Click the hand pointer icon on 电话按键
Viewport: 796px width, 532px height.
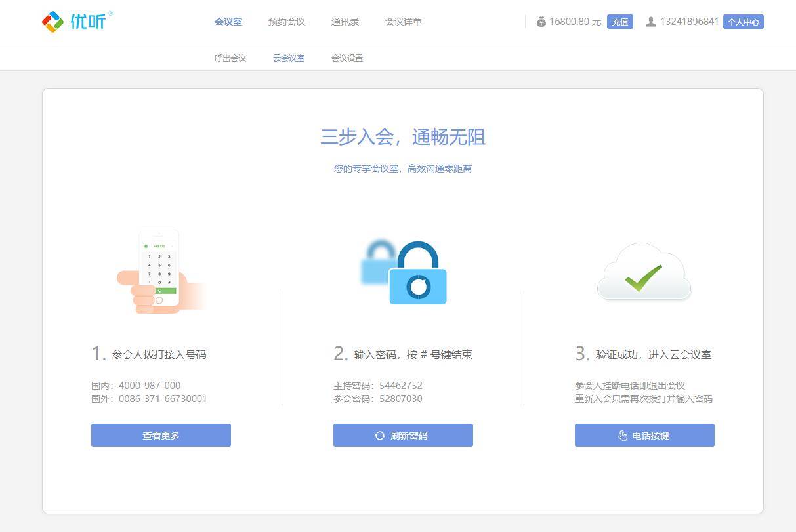pyautogui.click(x=623, y=436)
